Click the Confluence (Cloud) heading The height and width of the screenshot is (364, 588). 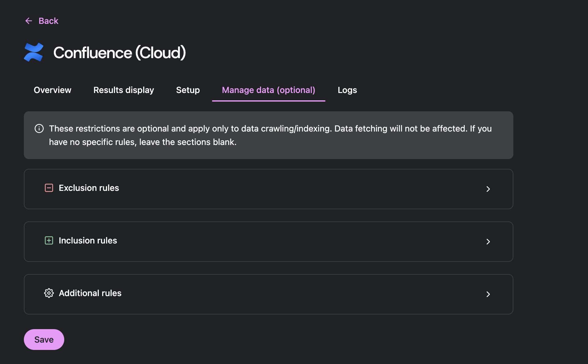click(120, 53)
